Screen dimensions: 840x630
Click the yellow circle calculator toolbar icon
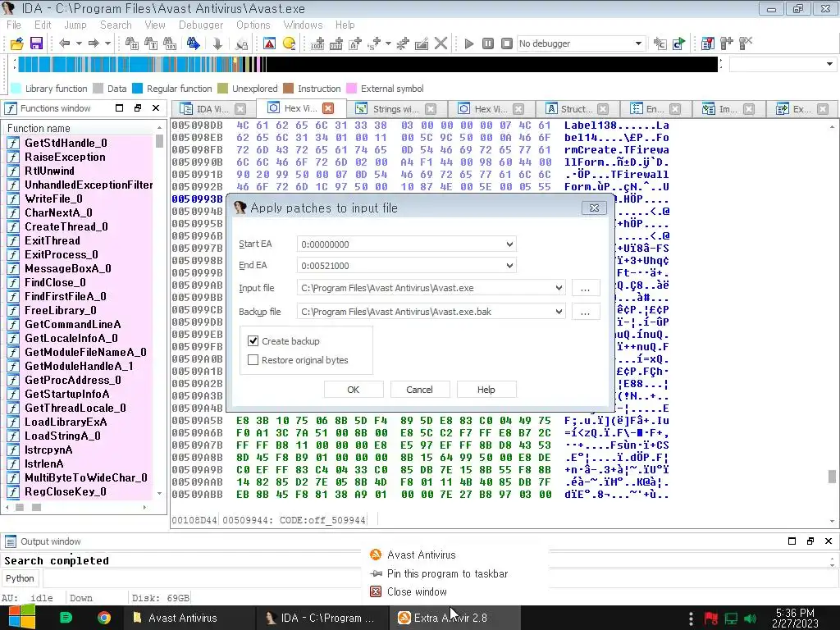coord(290,43)
